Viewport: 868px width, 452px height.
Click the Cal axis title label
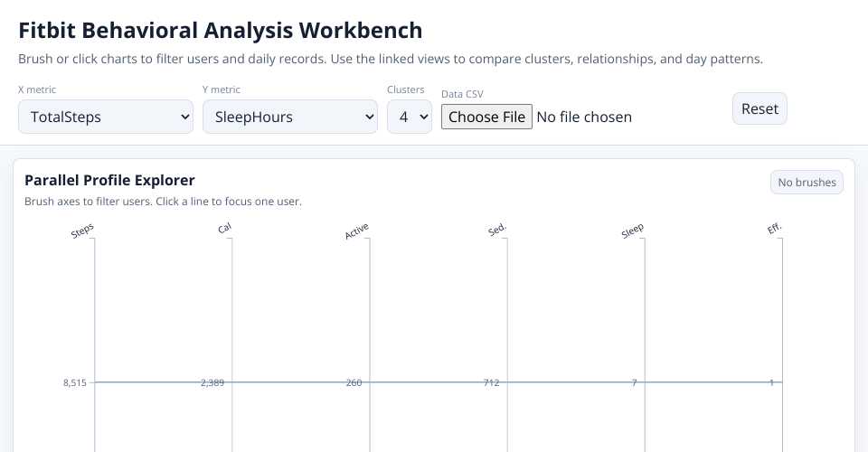coord(224,229)
